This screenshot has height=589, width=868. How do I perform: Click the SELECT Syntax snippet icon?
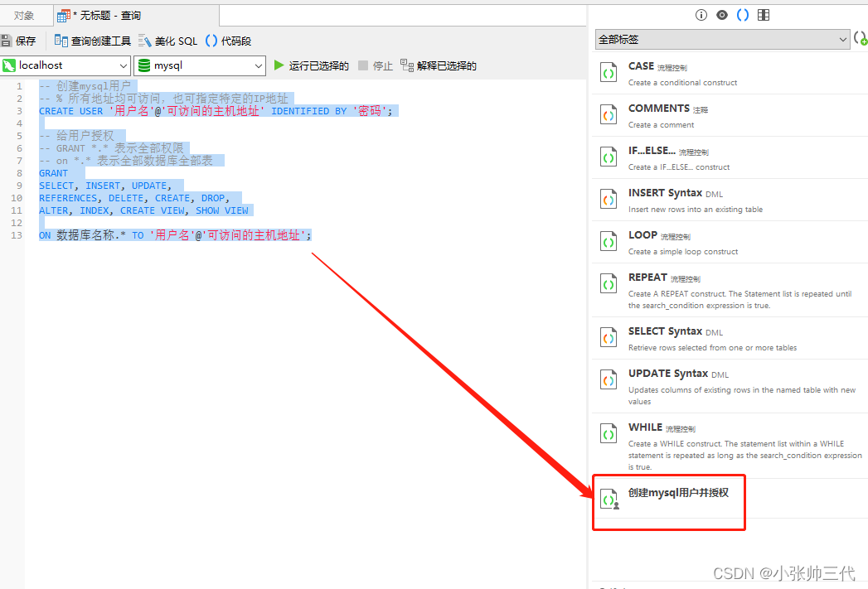(609, 338)
